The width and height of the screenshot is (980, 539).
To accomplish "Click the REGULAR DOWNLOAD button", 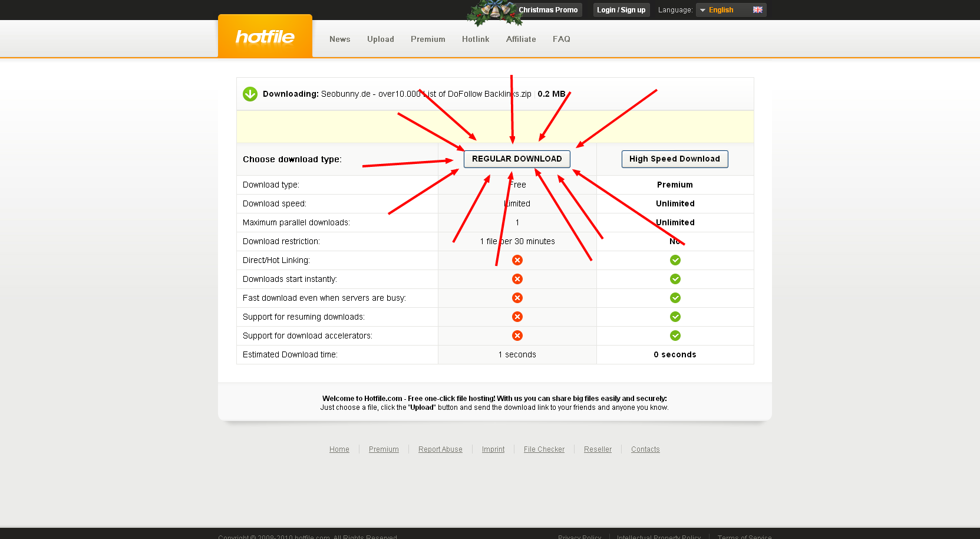I will pos(517,159).
